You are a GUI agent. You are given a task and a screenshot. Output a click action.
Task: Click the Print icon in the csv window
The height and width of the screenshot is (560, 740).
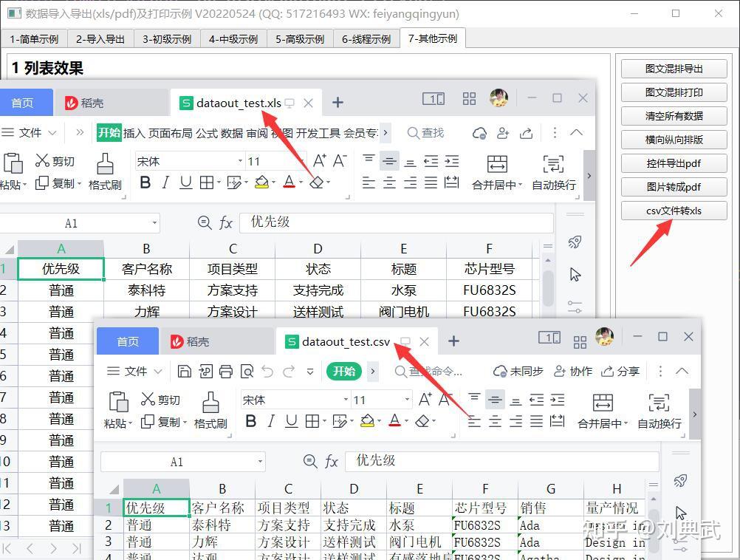(225, 372)
